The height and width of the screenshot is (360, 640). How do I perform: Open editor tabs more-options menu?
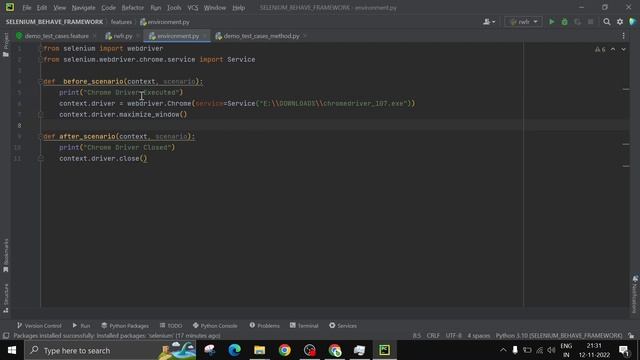coord(623,36)
